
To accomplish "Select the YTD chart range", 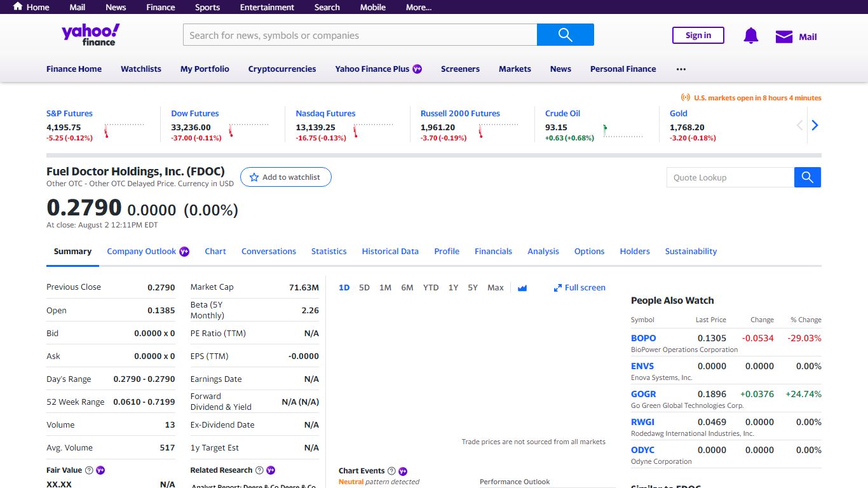I will coord(431,288).
